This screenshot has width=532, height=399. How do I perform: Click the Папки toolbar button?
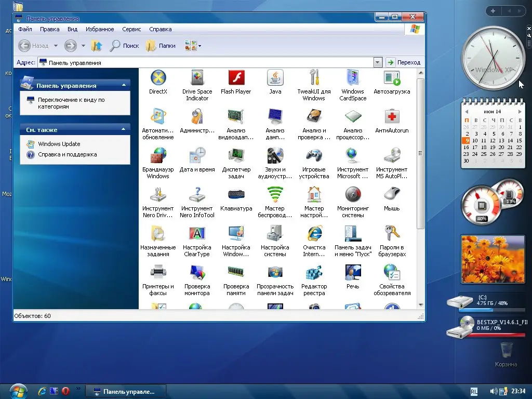pyautogui.click(x=161, y=46)
